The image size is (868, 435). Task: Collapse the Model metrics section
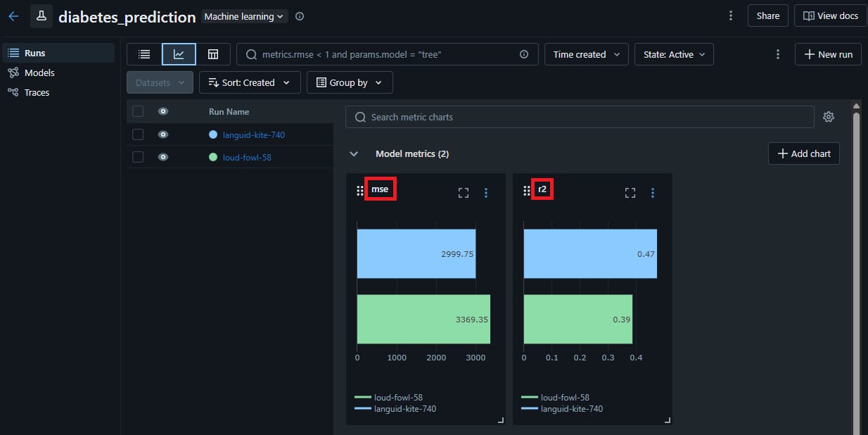point(354,153)
